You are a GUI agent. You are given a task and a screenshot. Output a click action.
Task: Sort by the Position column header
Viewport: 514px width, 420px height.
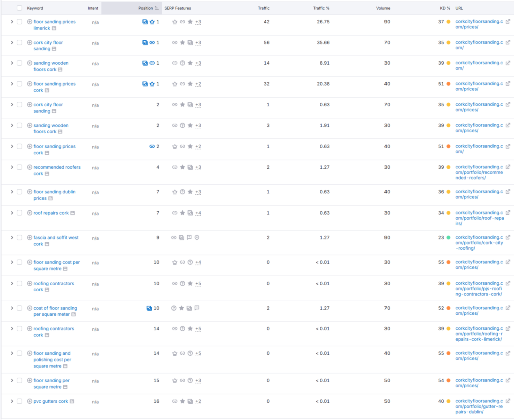click(x=145, y=8)
